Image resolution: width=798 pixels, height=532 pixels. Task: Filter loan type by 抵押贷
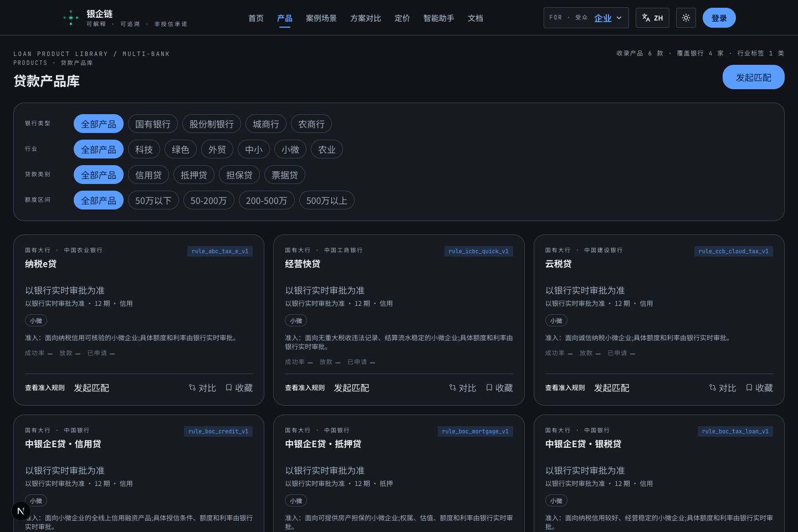click(x=194, y=175)
